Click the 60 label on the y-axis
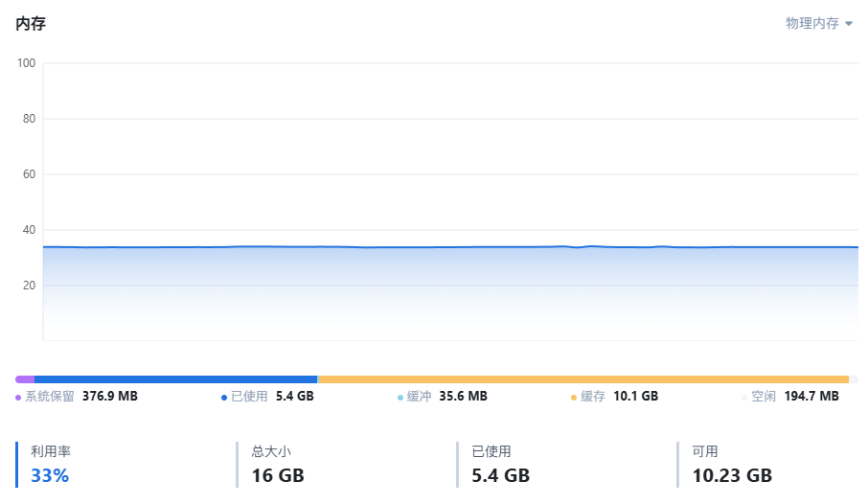 [x=29, y=174]
